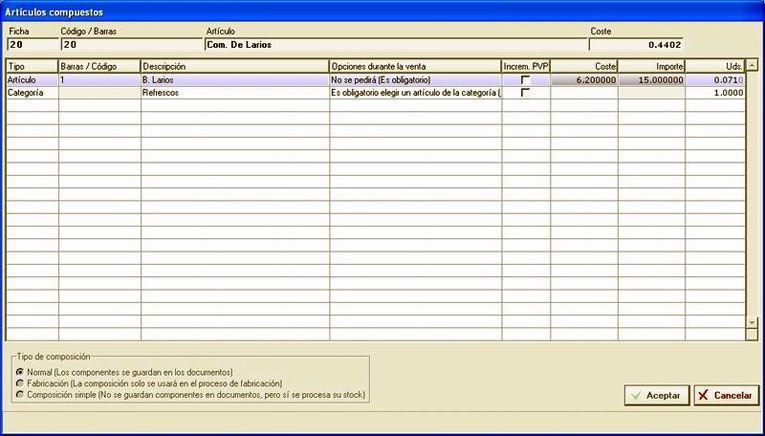Toggle Increm. PVP checkbox for Refrescos row
765x436 pixels.
coord(525,93)
